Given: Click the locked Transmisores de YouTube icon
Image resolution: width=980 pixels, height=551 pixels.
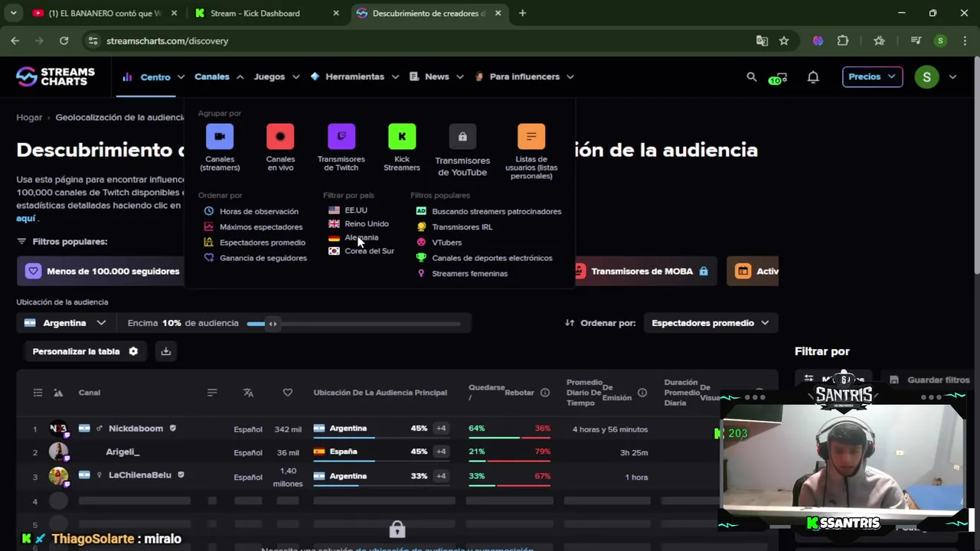Looking at the screenshot, I should [462, 136].
